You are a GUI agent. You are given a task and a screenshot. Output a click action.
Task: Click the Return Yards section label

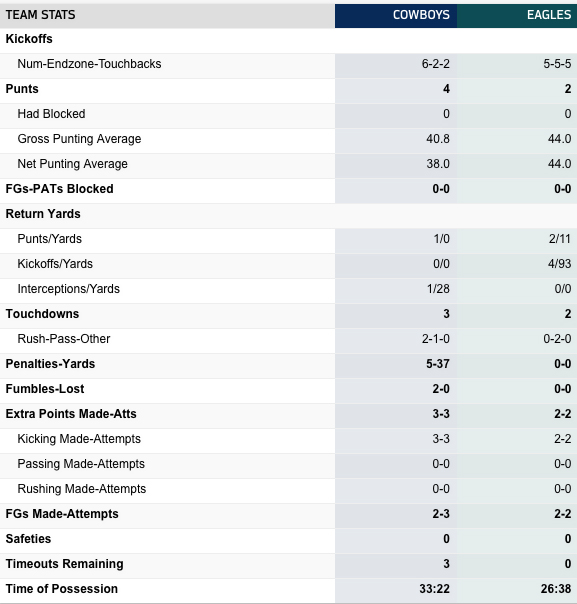click(43, 214)
